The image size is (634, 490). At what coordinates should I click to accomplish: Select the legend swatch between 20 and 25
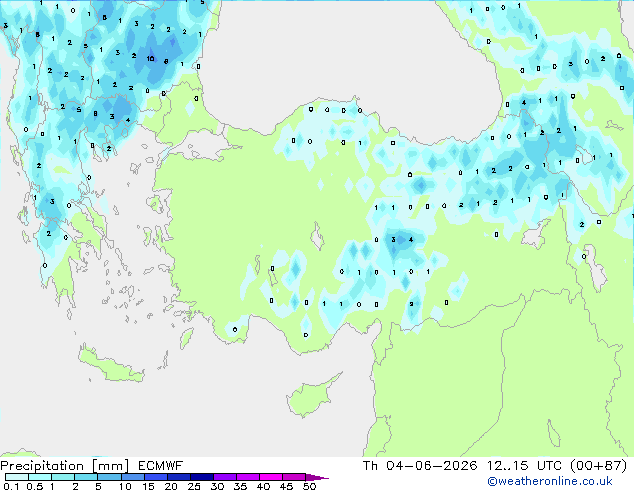pyautogui.click(x=179, y=477)
